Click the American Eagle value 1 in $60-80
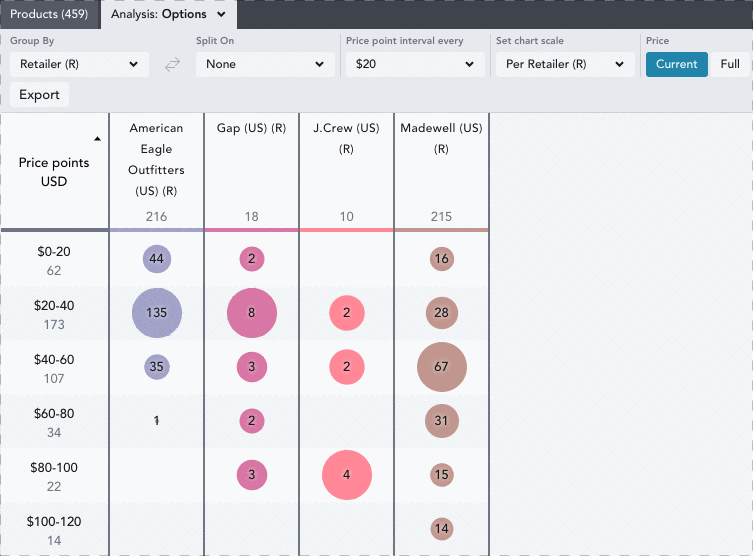 tap(156, 421)
